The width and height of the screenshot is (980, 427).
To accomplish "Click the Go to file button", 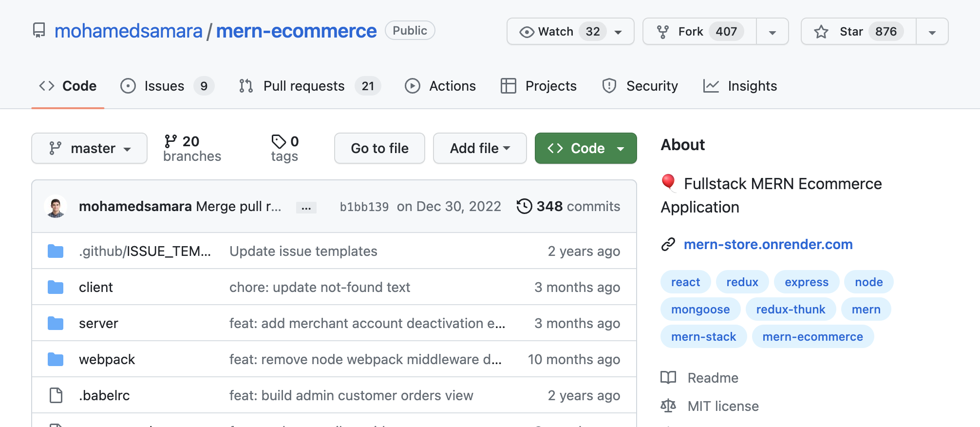I will (x=379, y=148).
